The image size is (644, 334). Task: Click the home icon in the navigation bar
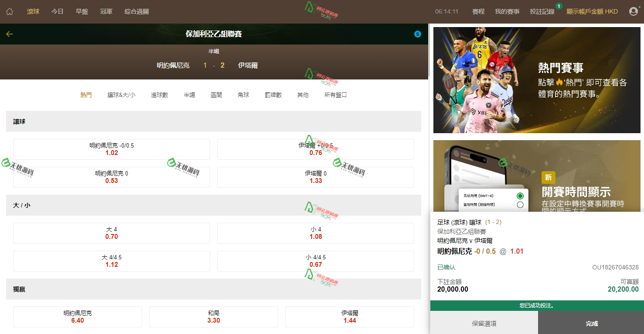(9, 11)
